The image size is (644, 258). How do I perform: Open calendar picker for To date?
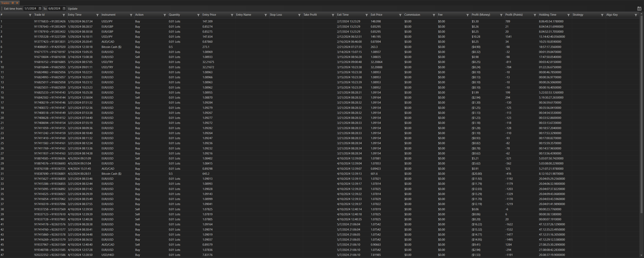[x=64, y=9]
